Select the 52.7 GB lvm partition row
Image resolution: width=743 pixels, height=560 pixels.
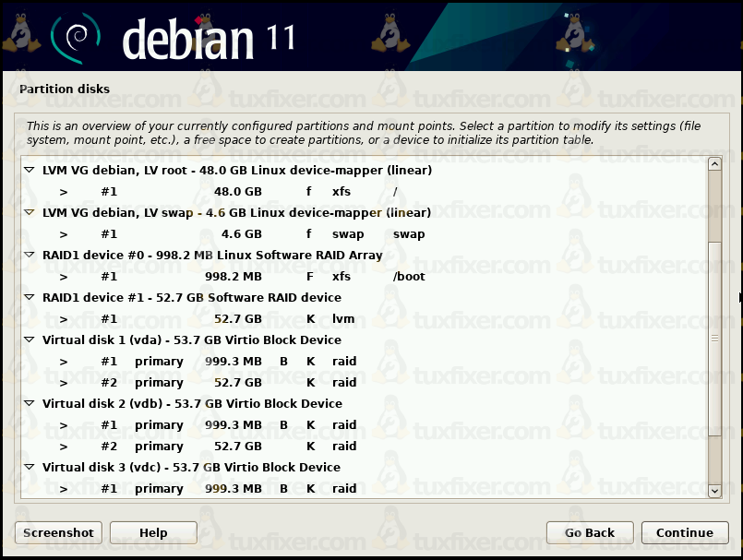[x=231, y=319]
